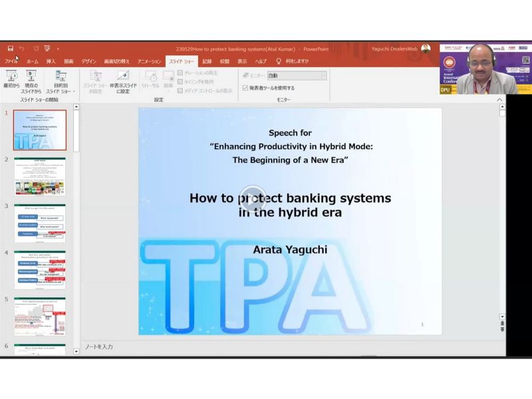
Task: Switch to the 描画 (Draw) tab
Action: (x=69, y=61)
